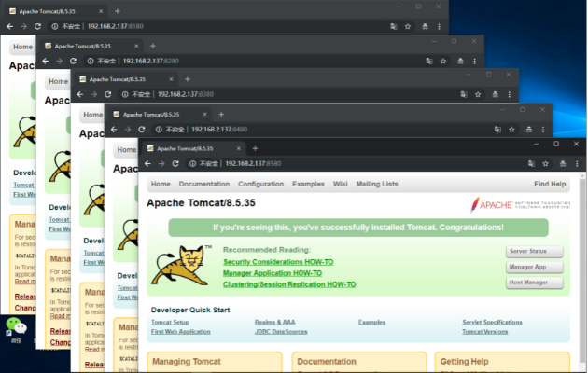The width and height of the screenshot is (588, 373).
Task: Bookmark the page in the 8280 window
Action: point(443,61)
